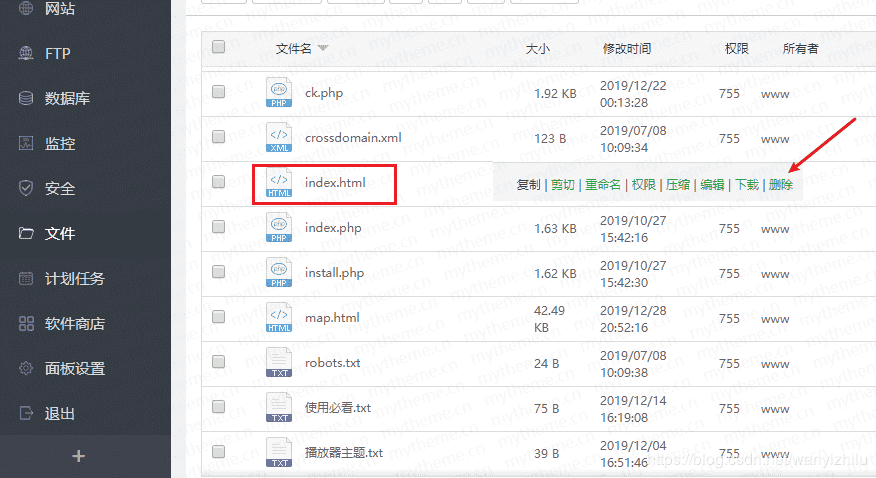This screenshot has height=478, width=876.
Task: Check the box for ck.php
Action: point(218,91)
